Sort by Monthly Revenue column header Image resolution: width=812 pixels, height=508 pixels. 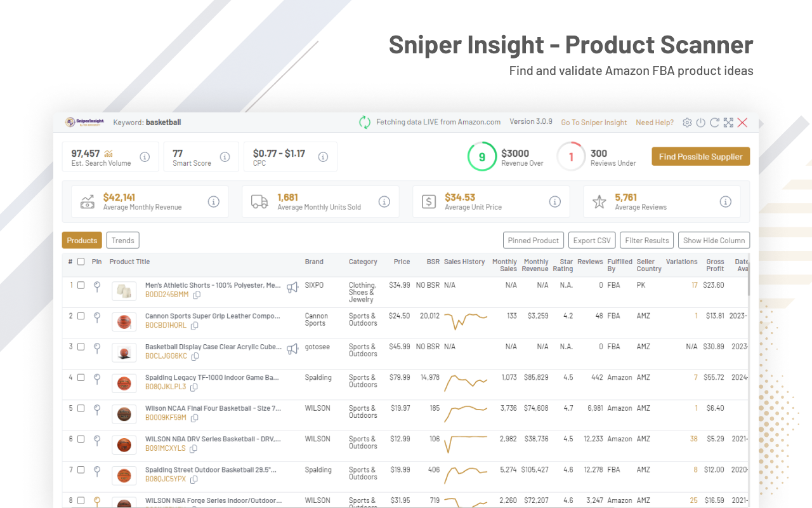[536, 265]
